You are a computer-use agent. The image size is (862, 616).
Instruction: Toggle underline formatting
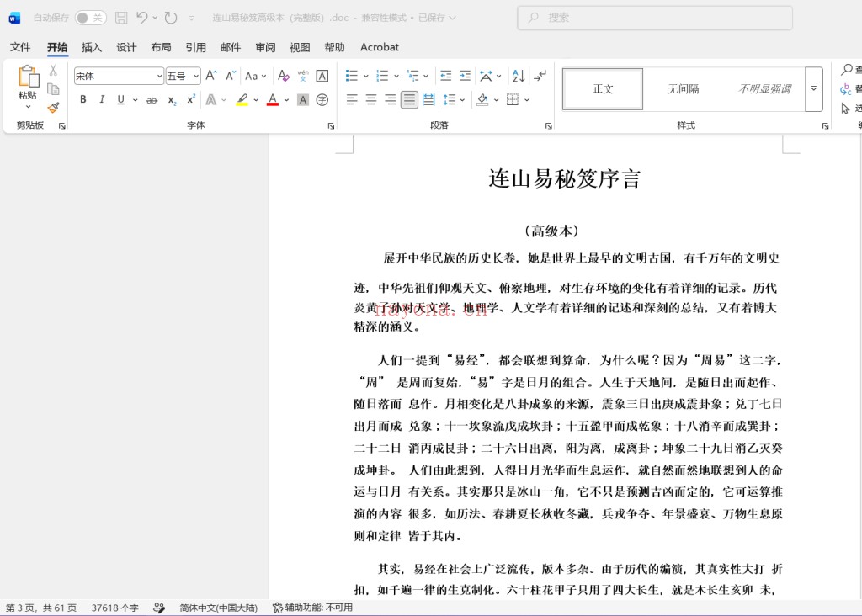(121, 100)
